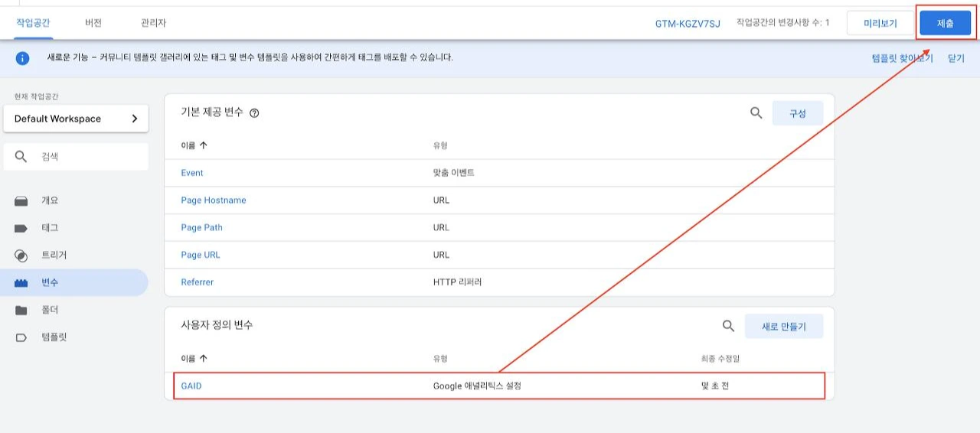980x433 pixels.
Task: Open the 폴더 menu item
Action: click(50, 311)
